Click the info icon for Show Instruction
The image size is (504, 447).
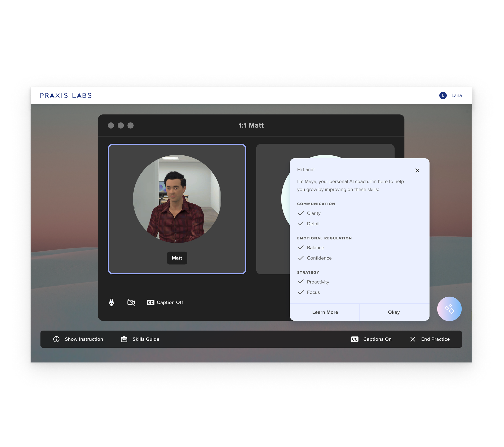[x=56, y=339]
